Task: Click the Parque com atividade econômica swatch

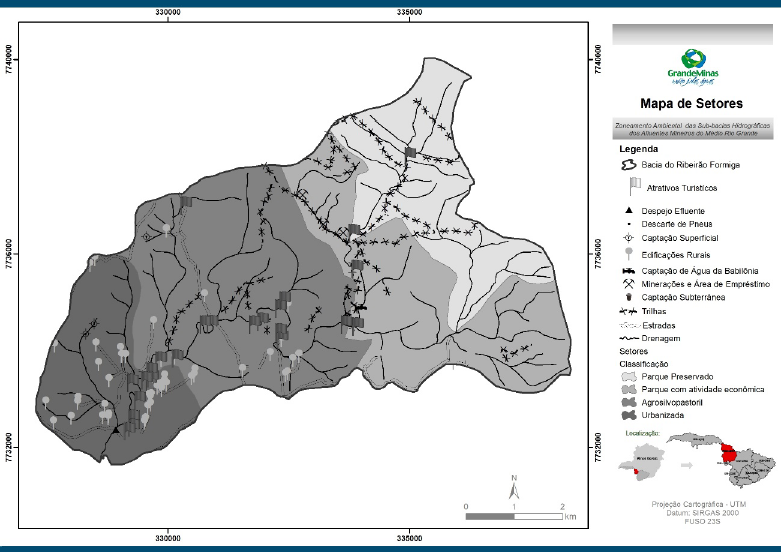Action: [628, 389]
